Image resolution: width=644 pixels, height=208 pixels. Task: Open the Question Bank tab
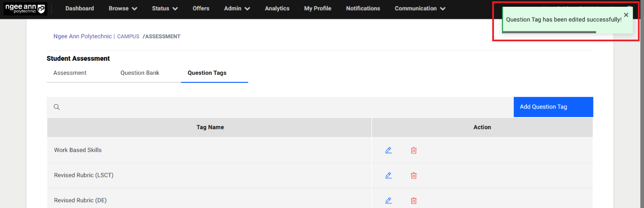pos(140,73)
